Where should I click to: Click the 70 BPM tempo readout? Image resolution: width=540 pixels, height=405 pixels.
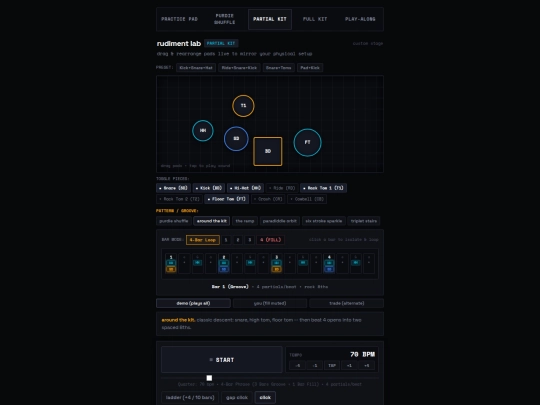click(x=362, y=354)
